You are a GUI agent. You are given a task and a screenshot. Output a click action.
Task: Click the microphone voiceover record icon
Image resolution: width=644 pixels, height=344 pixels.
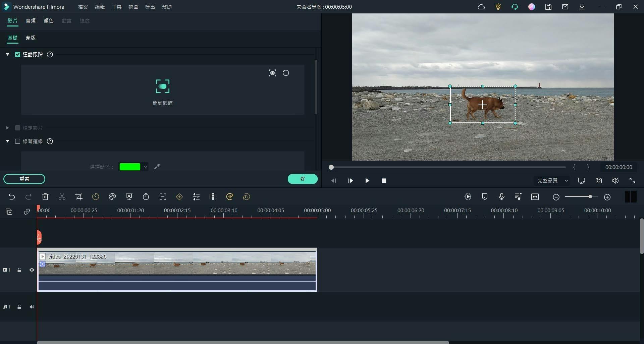[501, 197]
